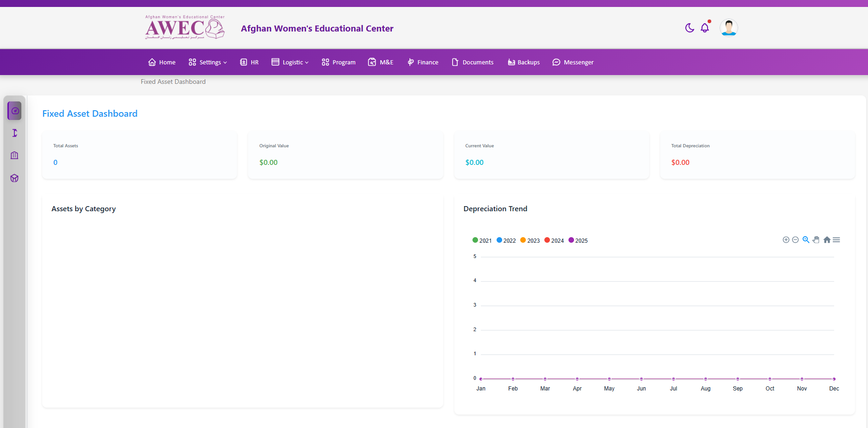Hide the 2023 series from the Depreciation Trend

pyautogui.click(x=530, y=240)
